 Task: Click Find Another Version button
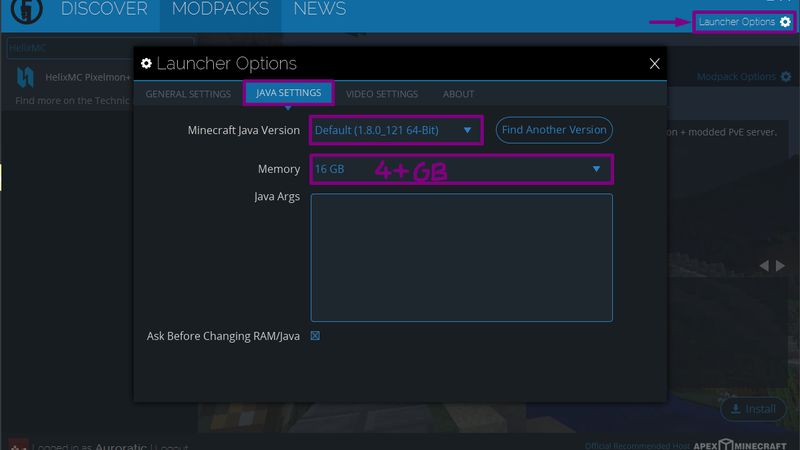(554, 130)
